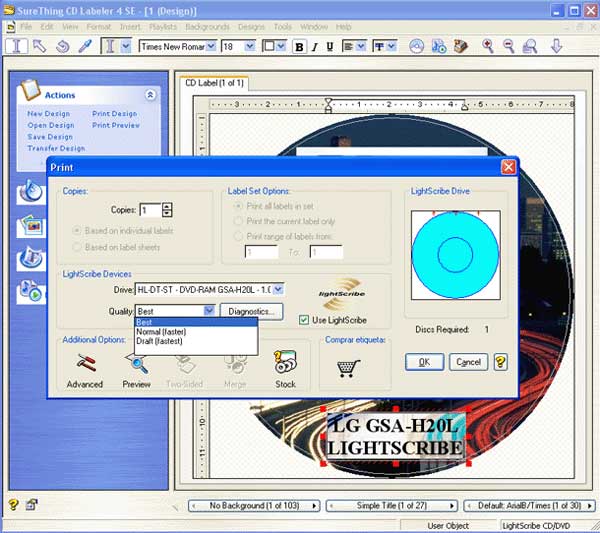Click the question mark help button in dialog
The image size is (600, 533).
tap(501, 362)
